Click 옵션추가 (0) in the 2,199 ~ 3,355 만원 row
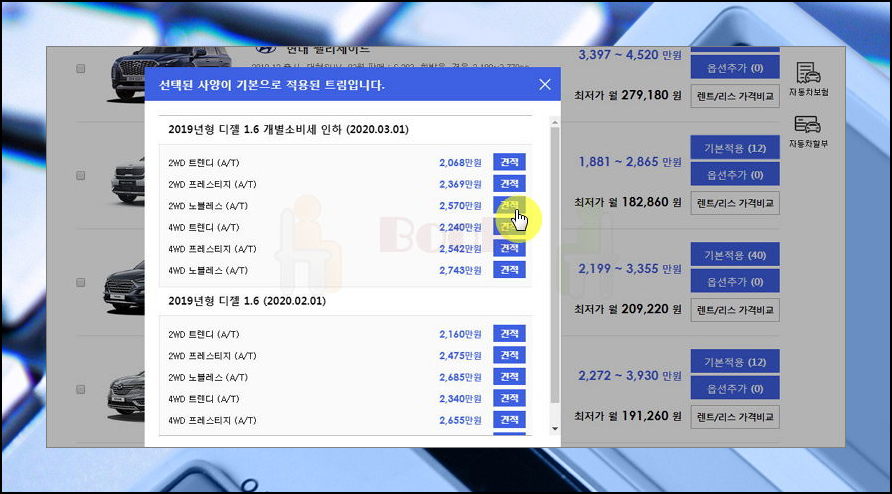Viewport: 892px width, 494px height. (x=735, y=281)
